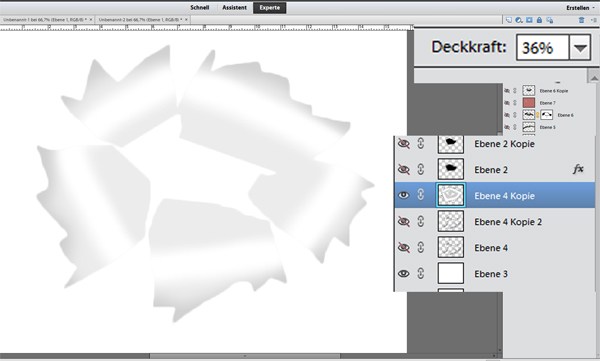Create a new layer with the toolbar icon
Viewport: 600px width, 361px height.
[509, 20]
